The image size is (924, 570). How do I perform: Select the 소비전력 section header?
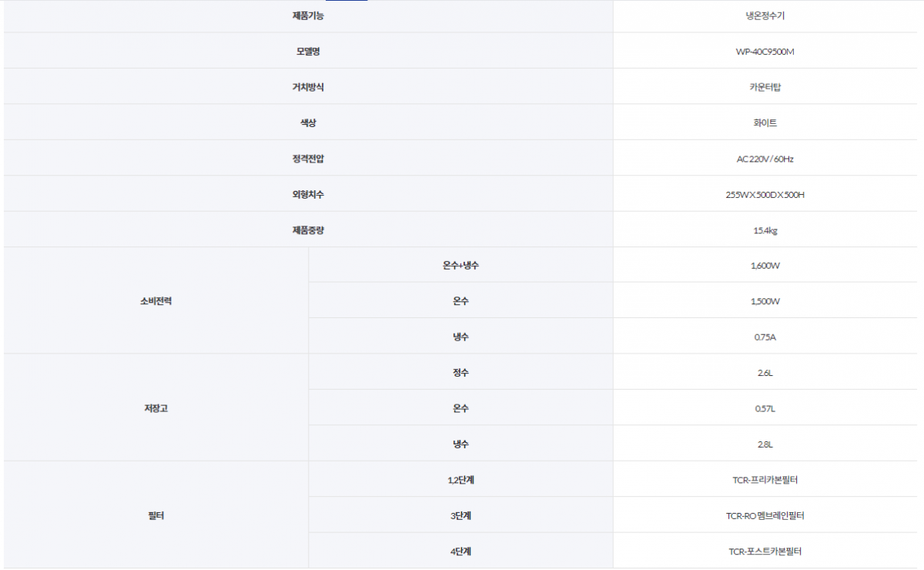pyautogui.click(x=154, y=300)
